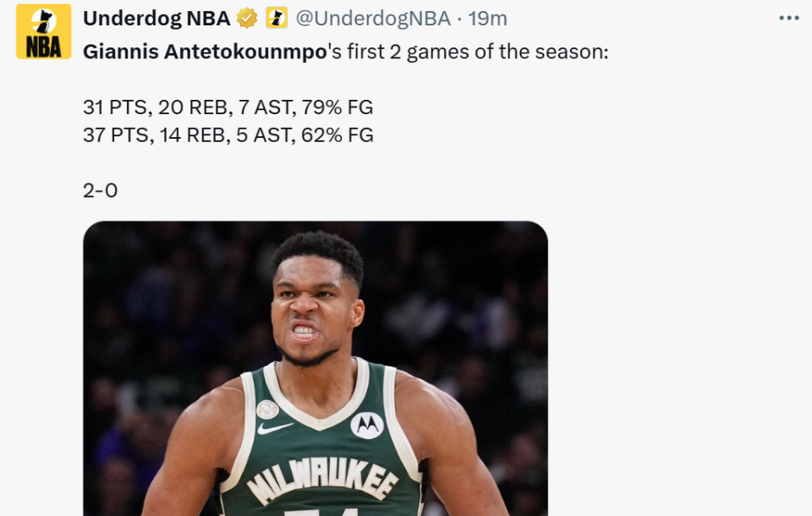Image resolution: width=812 pixels, height=516 pixels.
Task: Click the round patch on the jersey shoulder
Action: point(268,409)
